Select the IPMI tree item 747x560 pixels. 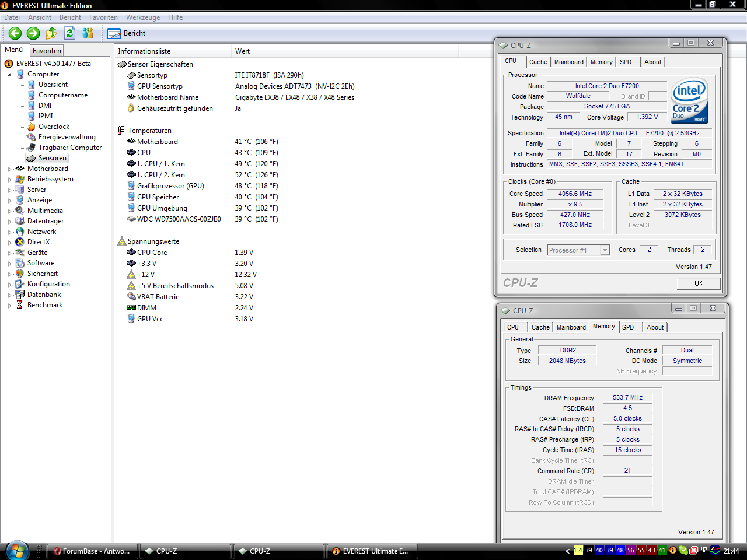point(46,116)
